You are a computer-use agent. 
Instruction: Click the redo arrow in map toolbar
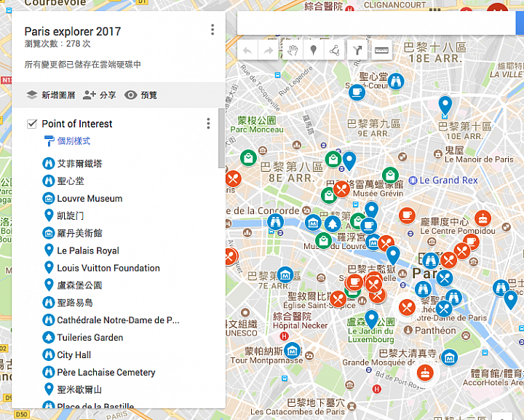[268, 50]
